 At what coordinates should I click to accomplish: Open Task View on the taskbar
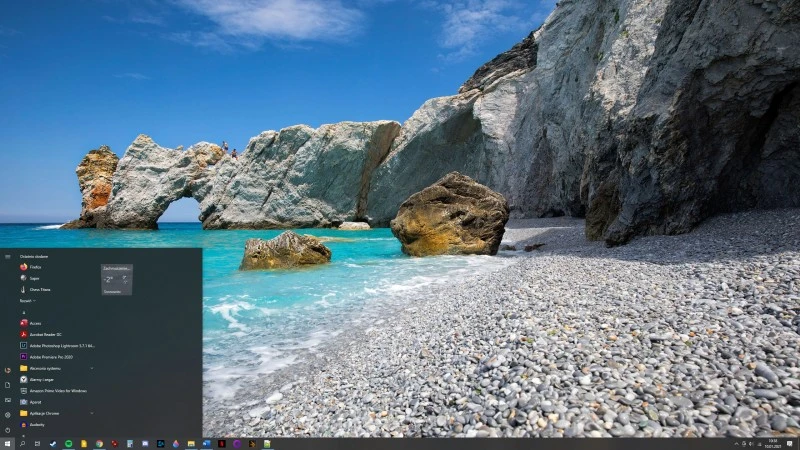pos(37,444)
